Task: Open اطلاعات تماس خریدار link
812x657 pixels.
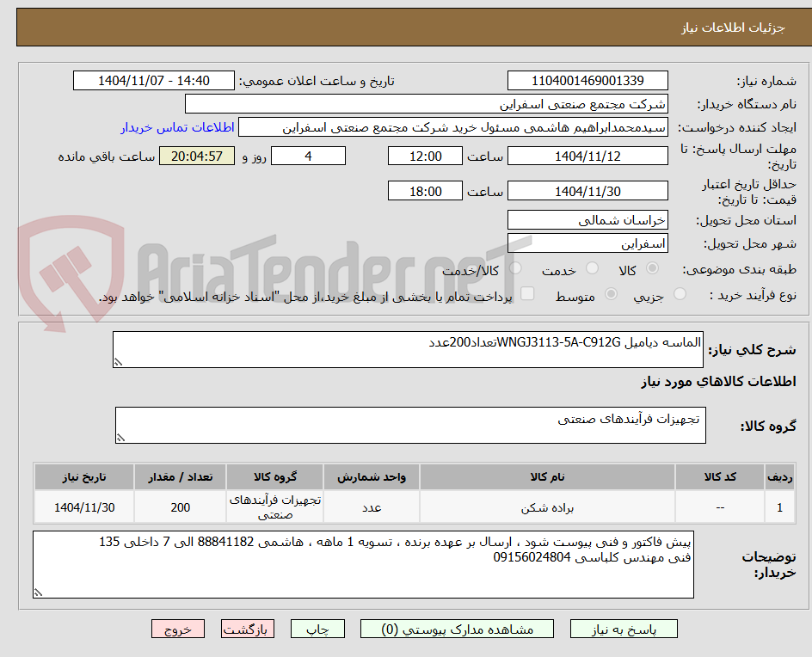Action: pos(177,127)
